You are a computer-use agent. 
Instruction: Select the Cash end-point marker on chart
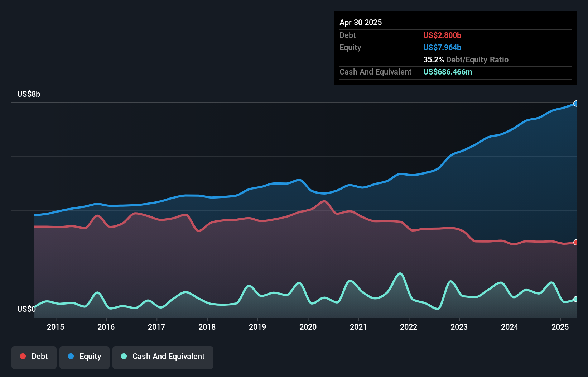[x=576, y=299]
